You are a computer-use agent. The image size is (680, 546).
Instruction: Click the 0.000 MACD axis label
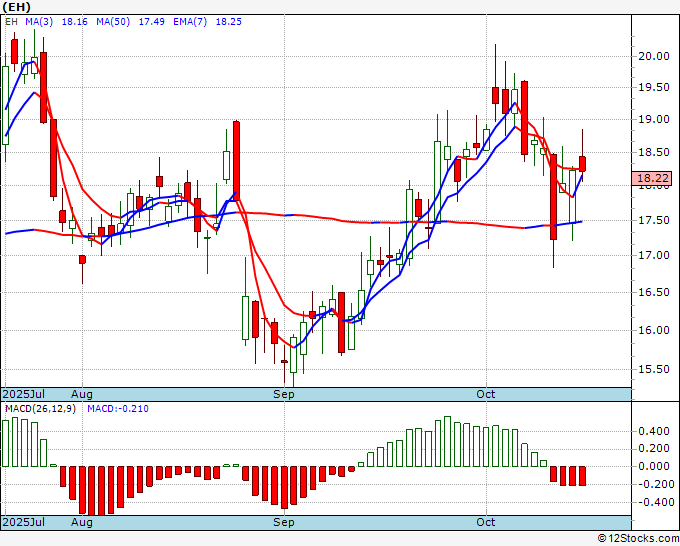coord(654,466)
